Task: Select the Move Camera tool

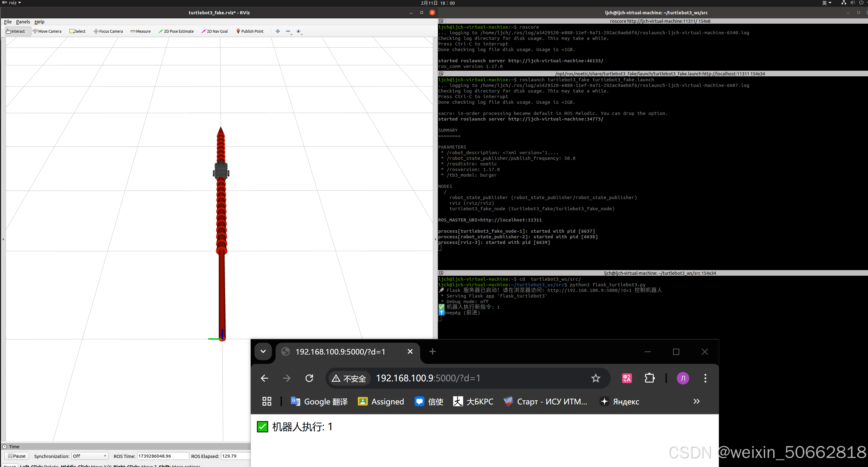Action: 47,31
